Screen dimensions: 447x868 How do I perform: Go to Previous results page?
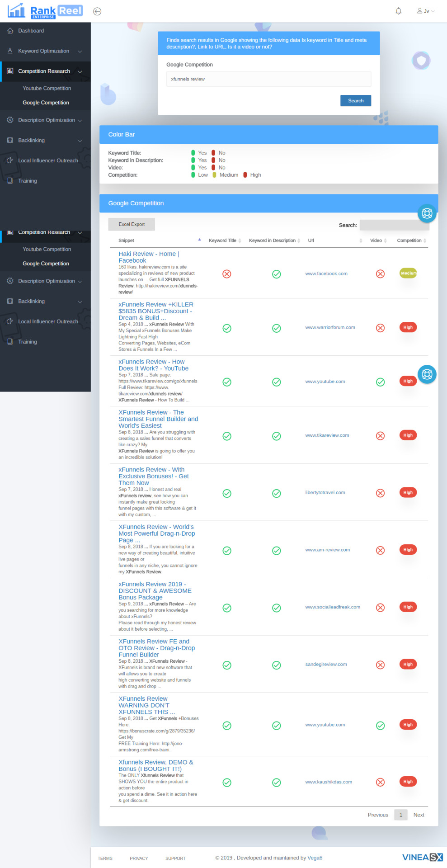coord(378,815)
